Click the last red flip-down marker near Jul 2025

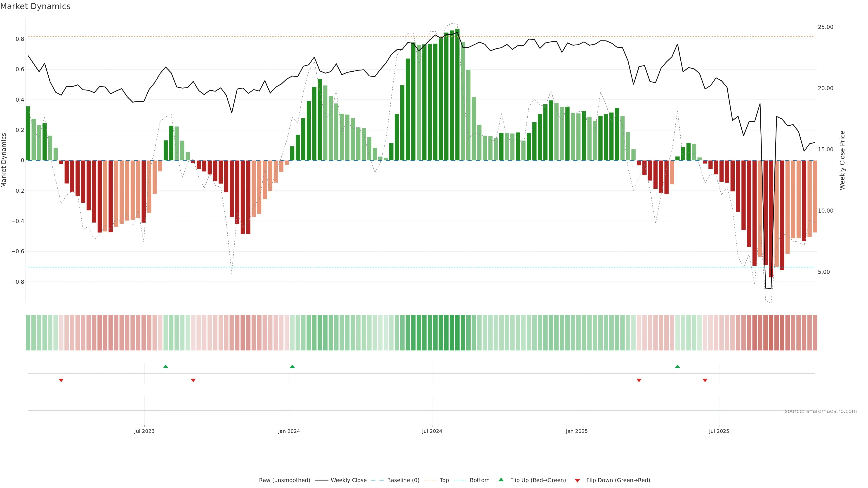tap(705, 380)
